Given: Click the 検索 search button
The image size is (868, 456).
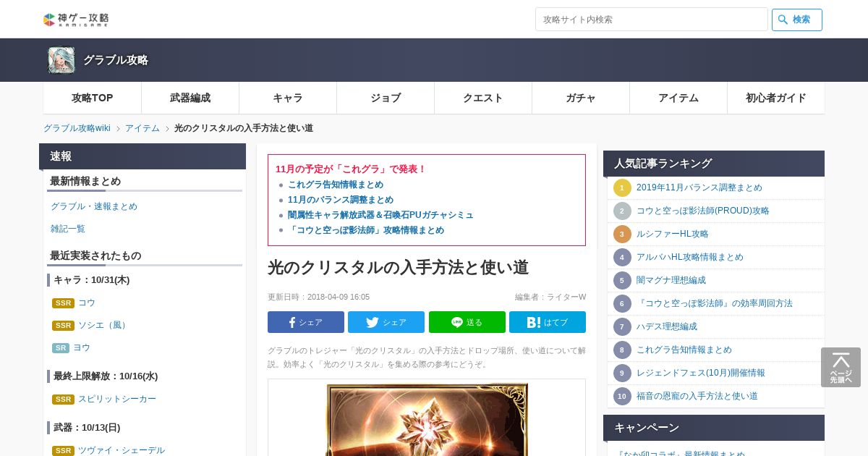Looking at the screenshot, I should tap(797, 20).
